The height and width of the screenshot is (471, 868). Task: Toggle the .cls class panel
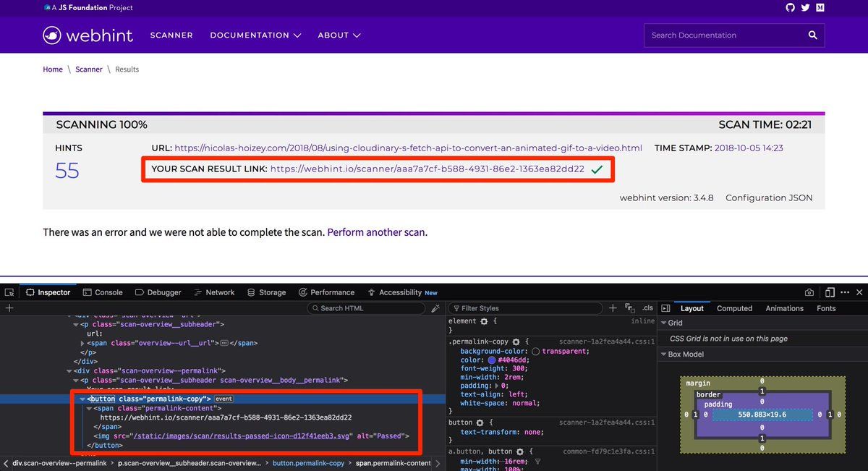[647, 308]
